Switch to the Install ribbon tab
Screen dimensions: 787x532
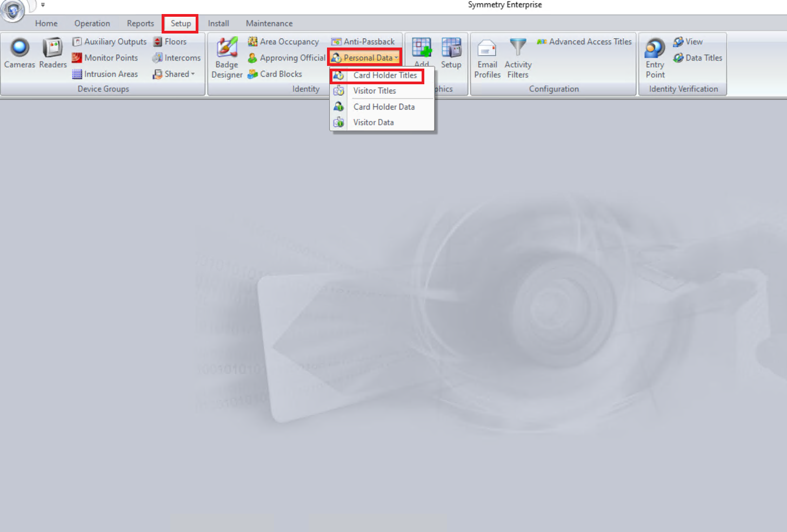(x=218, y=23)
